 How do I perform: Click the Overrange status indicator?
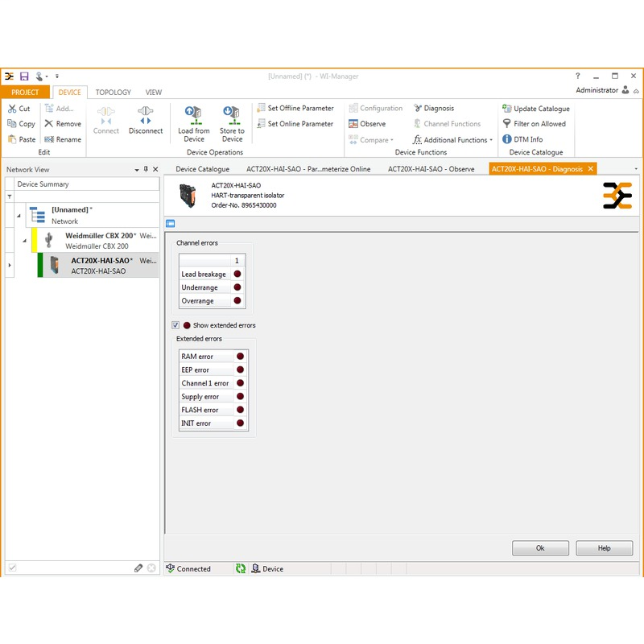click(x=237, y=300)
